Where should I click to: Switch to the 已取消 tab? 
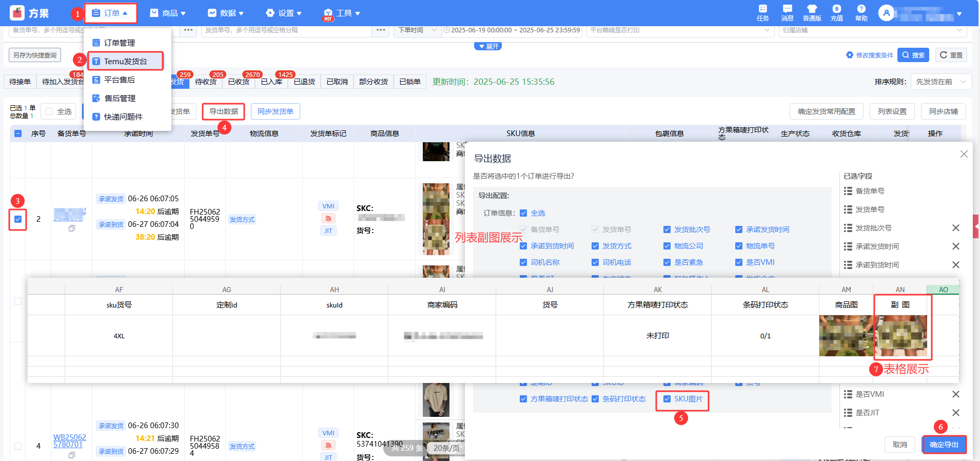click(337, 82)
